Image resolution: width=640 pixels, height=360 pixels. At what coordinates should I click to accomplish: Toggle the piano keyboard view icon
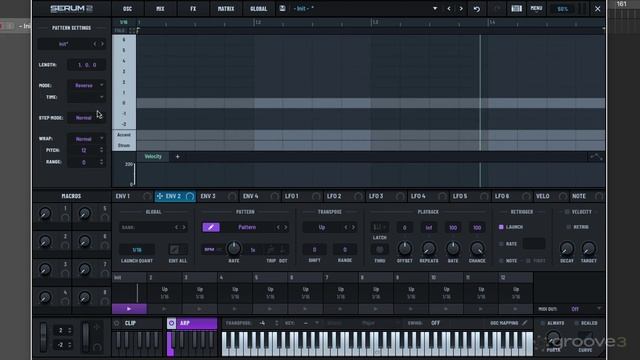pyautogui.click(x=516, y=9)
